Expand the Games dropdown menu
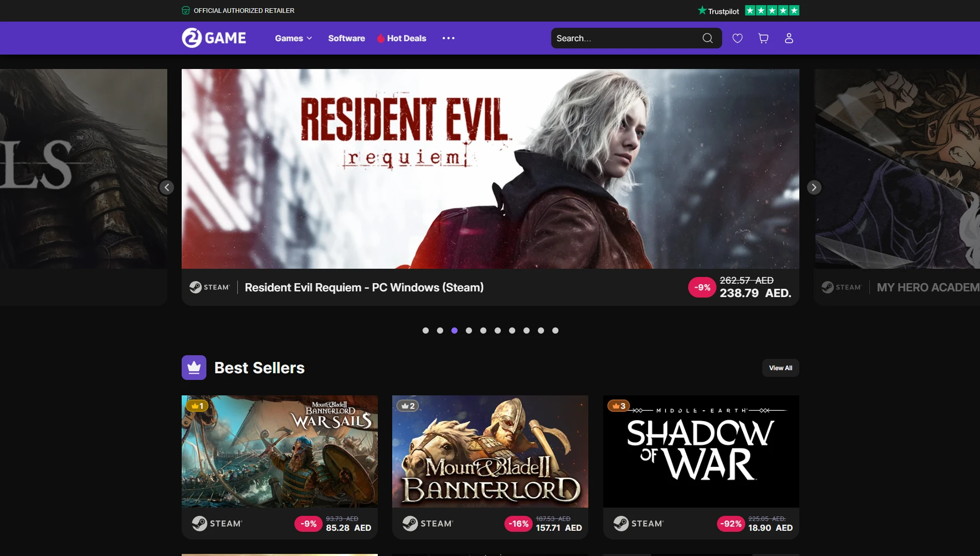 pos(293,38)
